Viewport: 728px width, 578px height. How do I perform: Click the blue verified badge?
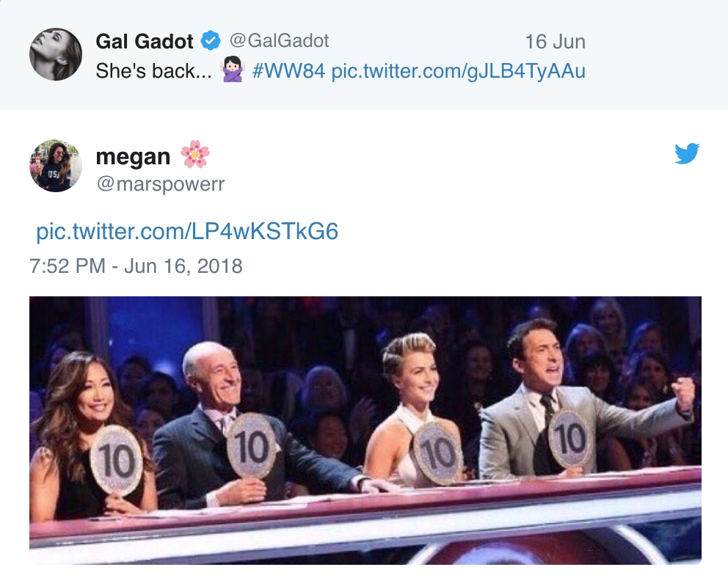coord(211,42)
